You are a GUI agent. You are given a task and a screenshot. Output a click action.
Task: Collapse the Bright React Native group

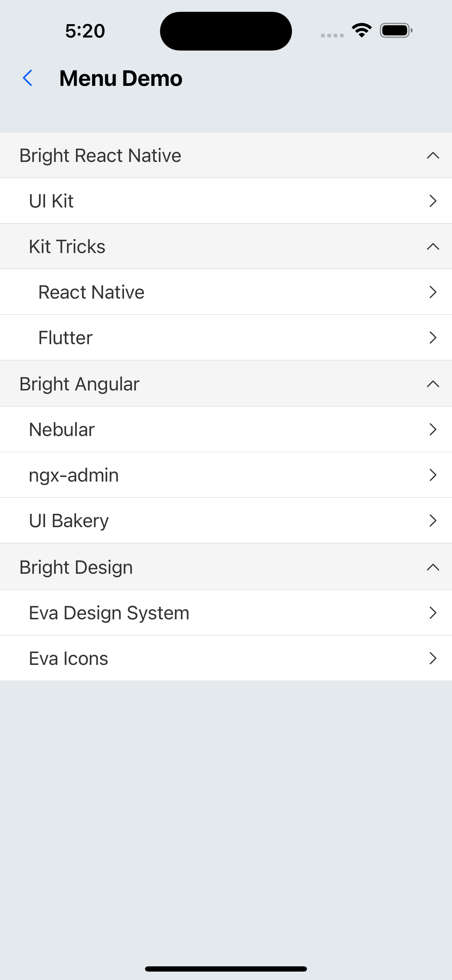point(433,156)
